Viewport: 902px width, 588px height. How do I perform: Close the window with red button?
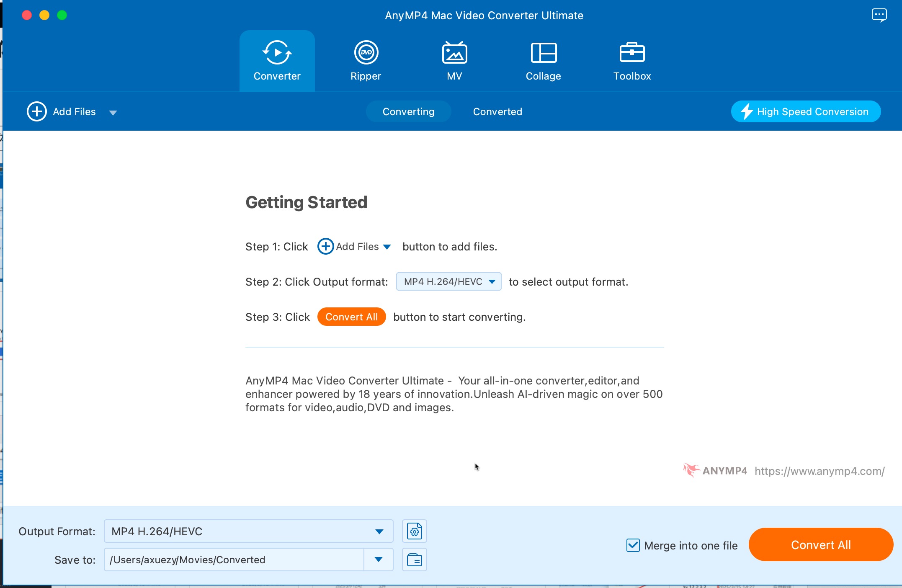[27, 15]
